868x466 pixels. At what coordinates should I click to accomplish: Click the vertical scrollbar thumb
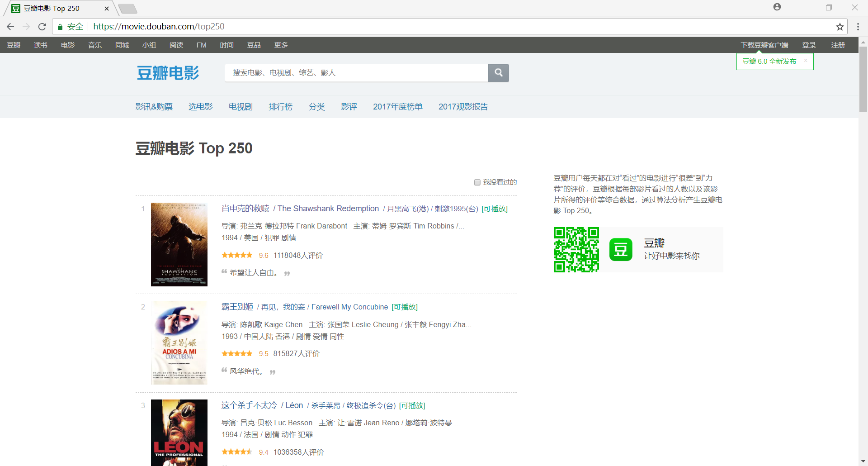click(x=863, y=79)
